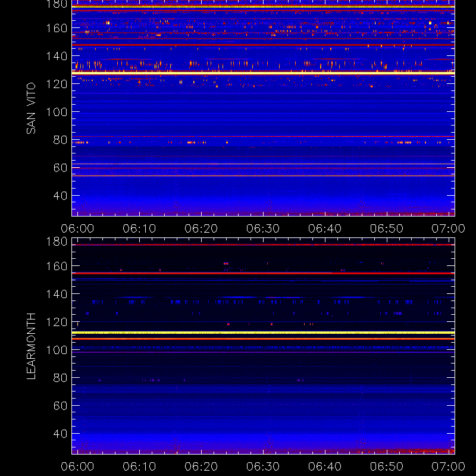Click the 40 frequency label on the Learmonth plot
This screenshot has height=476, width=476.
point(60,434)
